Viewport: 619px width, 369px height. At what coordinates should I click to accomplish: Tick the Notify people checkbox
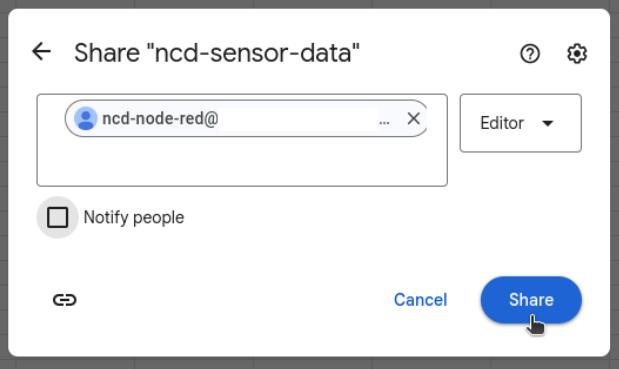(58, 217)
